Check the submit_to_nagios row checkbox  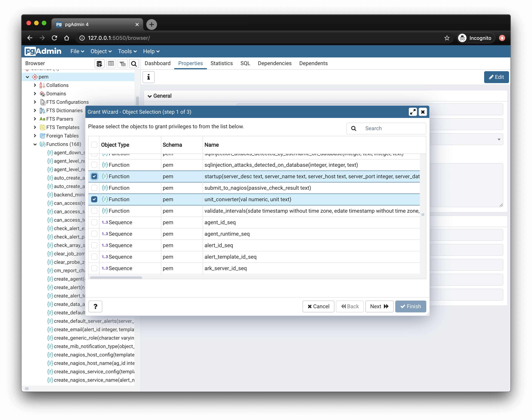tap(94, 188)
